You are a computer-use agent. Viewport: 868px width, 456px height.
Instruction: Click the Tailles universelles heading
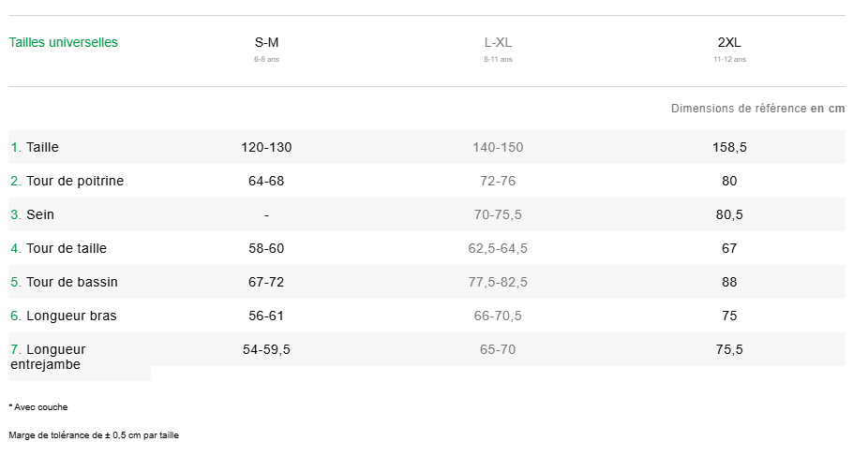[63, 42]
